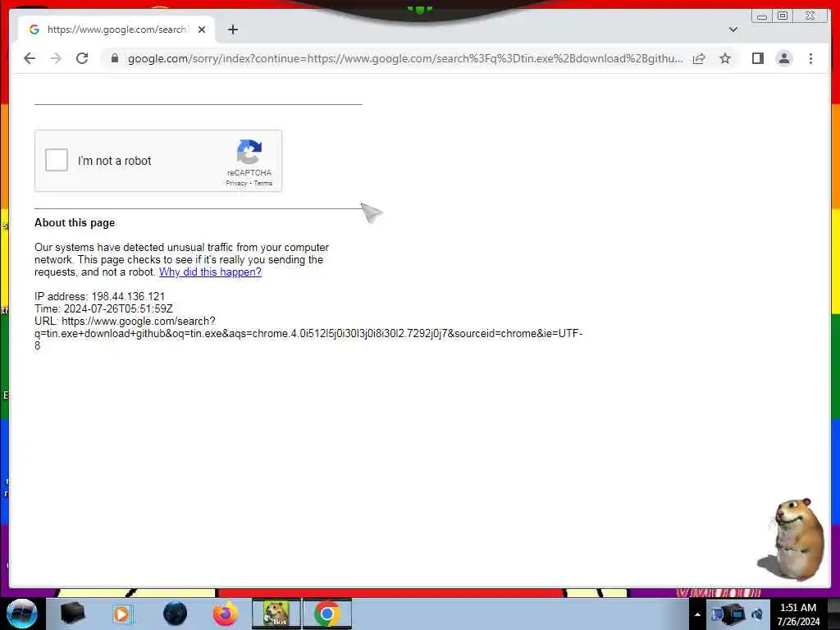Open the Windows Start orb
Image resolution: width=840 pixels, height=630 pixels.
tap(22, 614)
